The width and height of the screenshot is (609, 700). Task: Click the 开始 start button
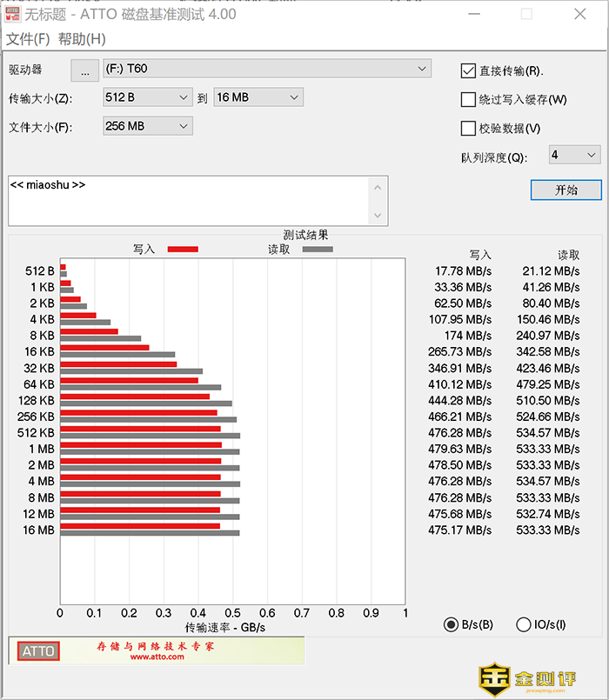[x=565, y=190]
